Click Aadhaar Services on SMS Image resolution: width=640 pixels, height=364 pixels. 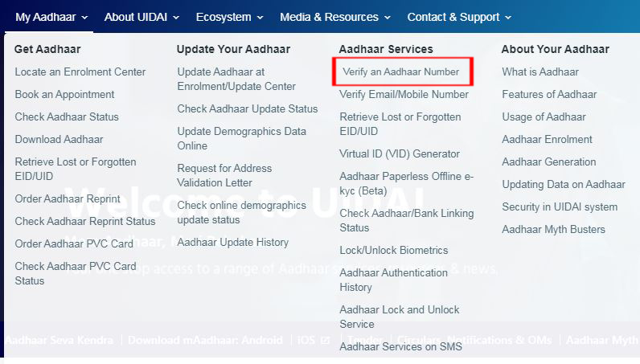tap(400, 346)
